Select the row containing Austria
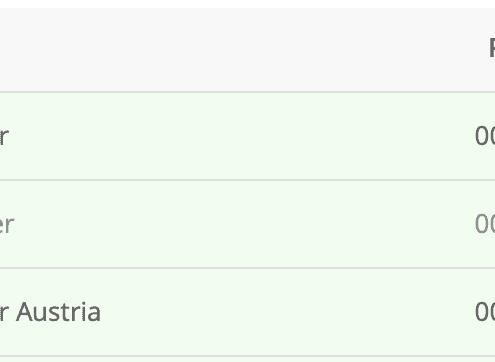 tap(247, 312)
